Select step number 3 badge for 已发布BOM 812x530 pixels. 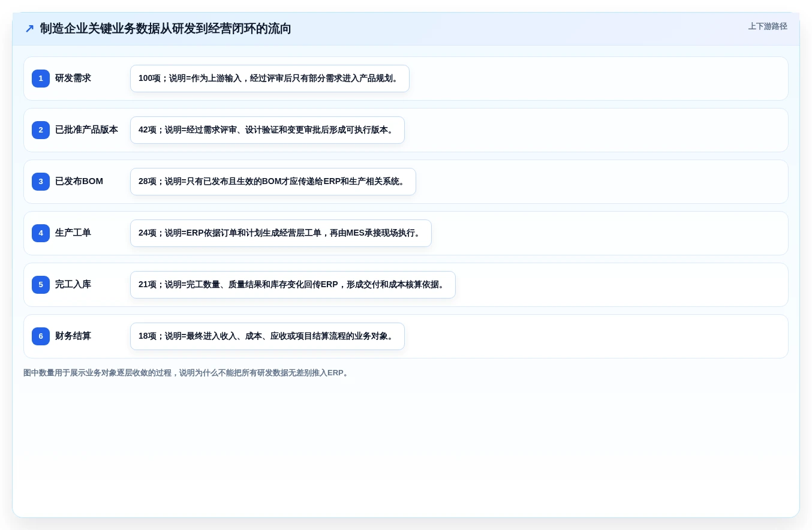pyautogui.click(x=41, y=182)
